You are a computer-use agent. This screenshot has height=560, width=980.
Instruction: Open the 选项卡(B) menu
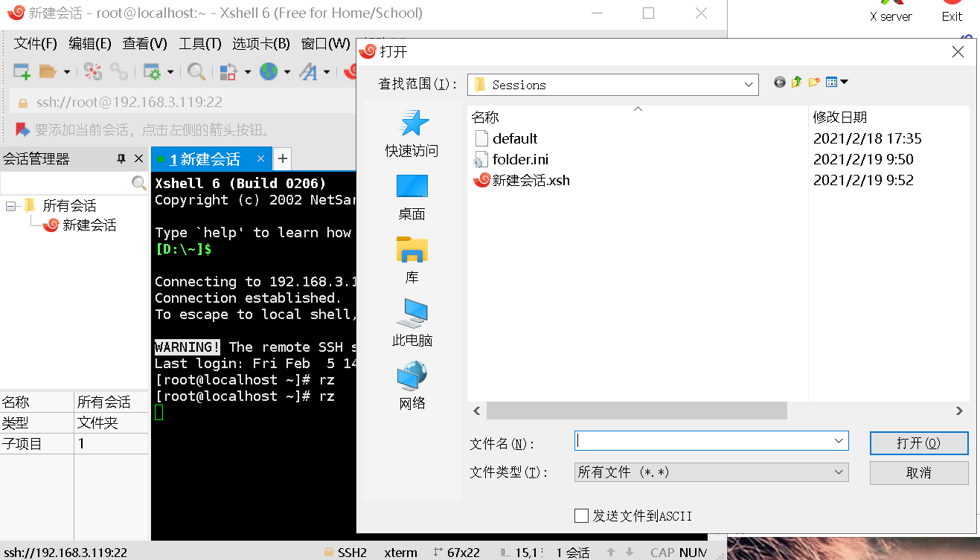pos(261,44)
